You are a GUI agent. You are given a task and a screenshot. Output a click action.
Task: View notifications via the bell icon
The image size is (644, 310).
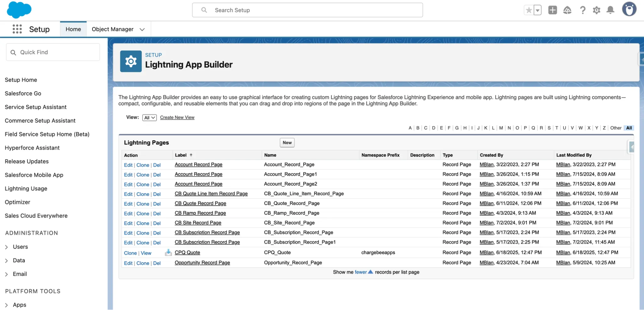click(x=610, y=10)
